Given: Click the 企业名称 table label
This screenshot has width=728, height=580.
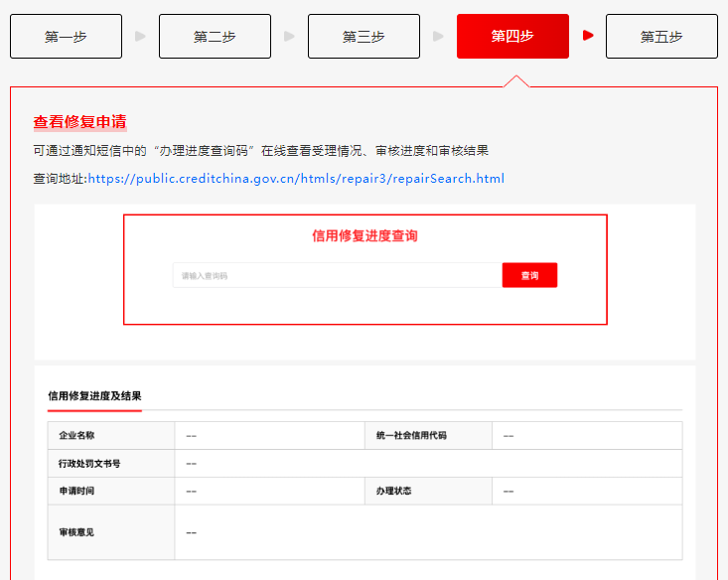Looking at the screenshot, I should pos(77,435).
